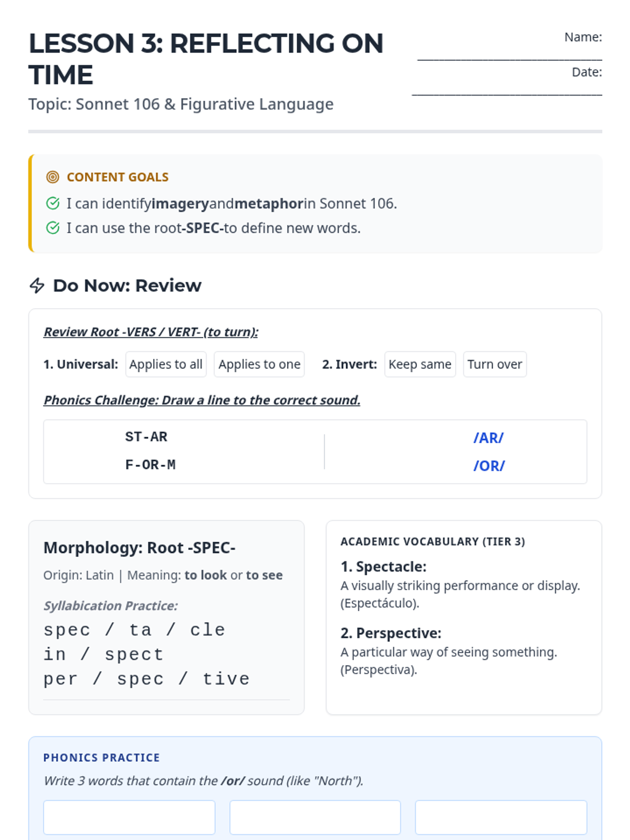Viewport: 630px width, 840px height.
Task: Click the Phonics Challenge underlined heading
Action: point(202,400)
